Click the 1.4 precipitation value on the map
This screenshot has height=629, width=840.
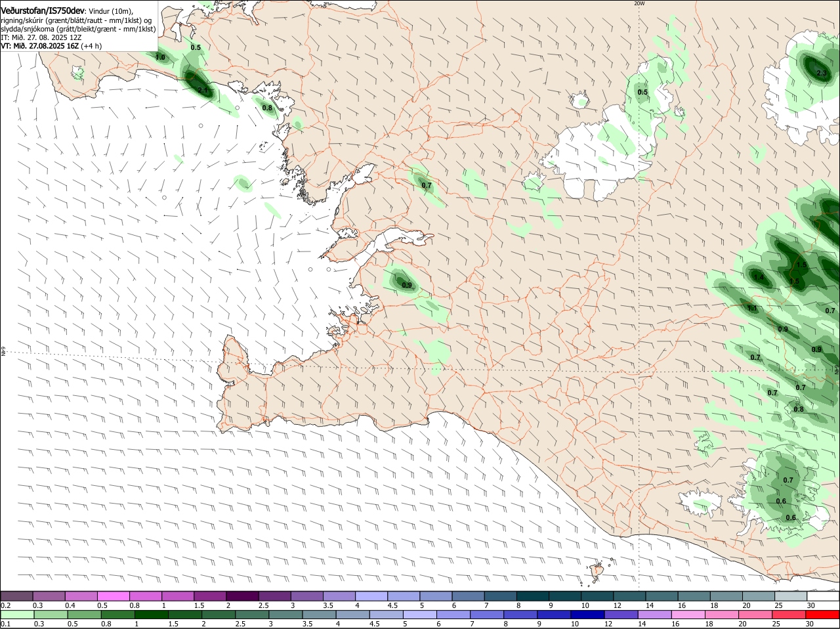click(x=759, y=278)
